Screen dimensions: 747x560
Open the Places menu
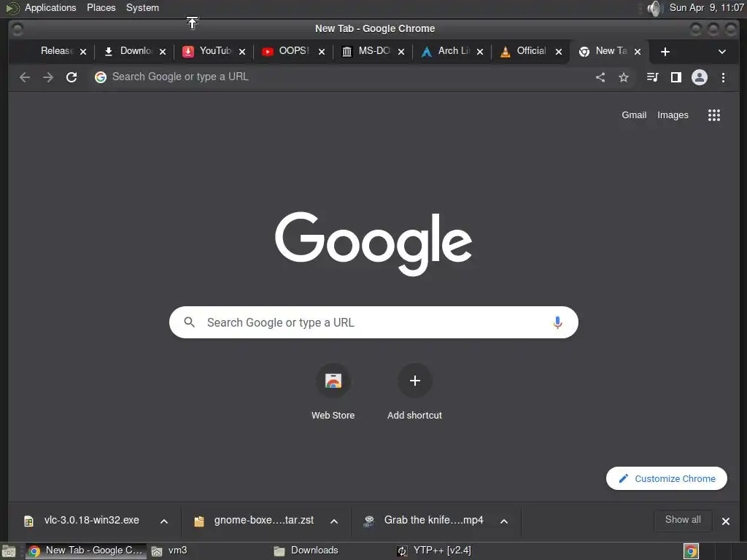(x=101, y=7)
